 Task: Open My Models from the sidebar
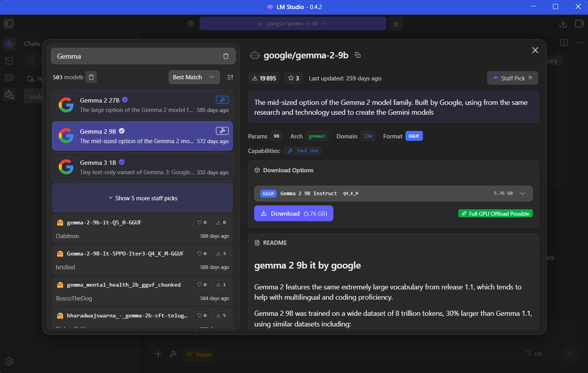[x=9, y=78]
